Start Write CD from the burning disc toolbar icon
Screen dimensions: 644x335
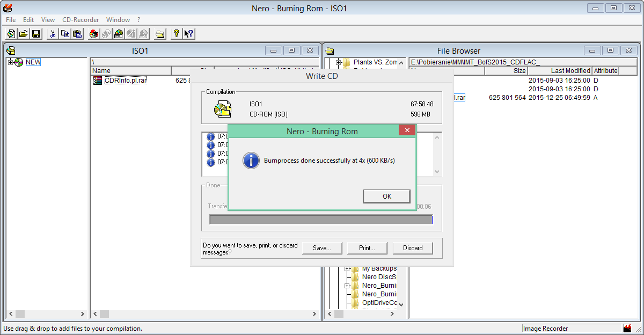click(94, 34)
